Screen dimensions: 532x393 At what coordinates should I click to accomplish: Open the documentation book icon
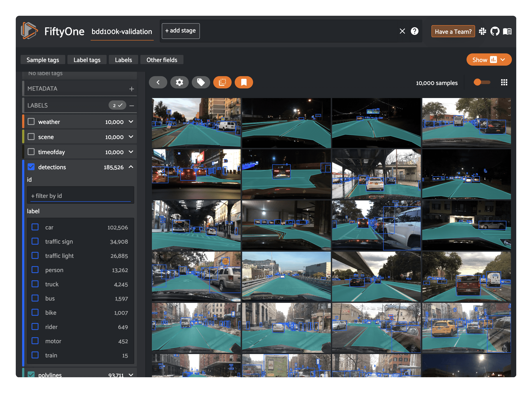(x=507, y=32)
